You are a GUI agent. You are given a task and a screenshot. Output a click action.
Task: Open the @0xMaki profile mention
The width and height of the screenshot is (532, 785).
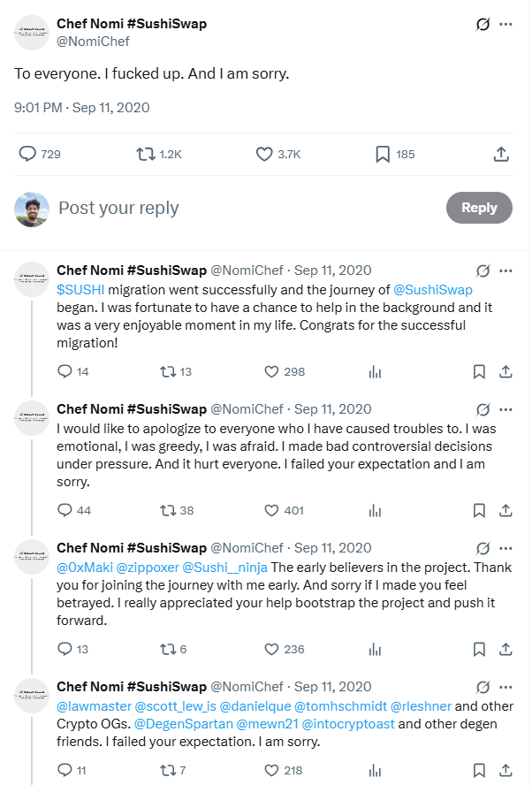pyautogui.click(x=85, y=568)
